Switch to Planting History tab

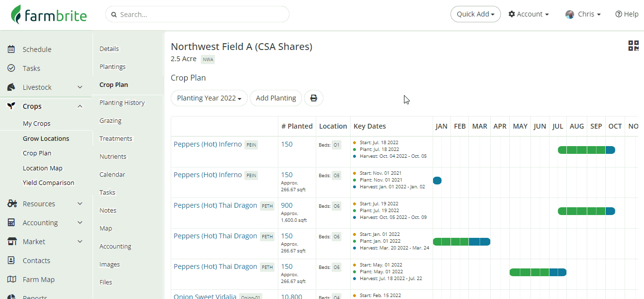coord(122,102)
